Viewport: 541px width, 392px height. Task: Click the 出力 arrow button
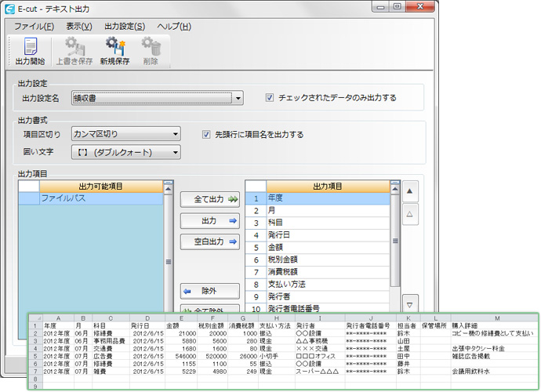(210, 221)
